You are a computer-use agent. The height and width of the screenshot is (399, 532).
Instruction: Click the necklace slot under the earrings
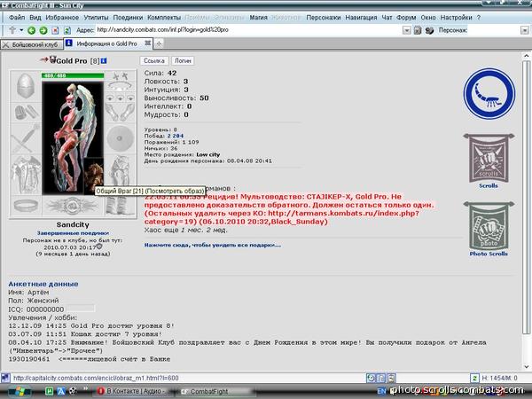(120, 87)
